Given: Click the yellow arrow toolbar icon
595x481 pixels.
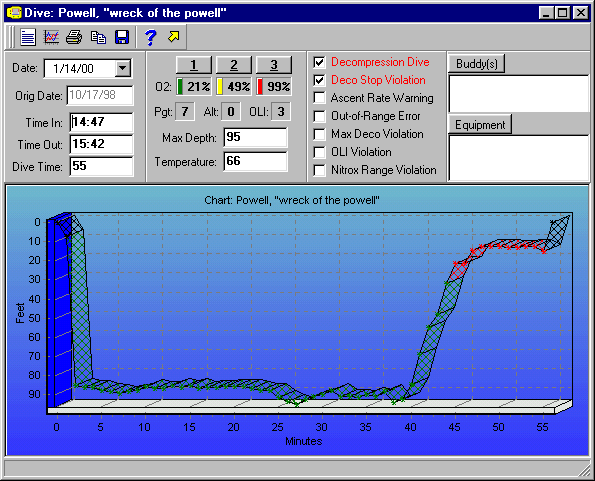Looking at the screenshot, I should [173, 37].
